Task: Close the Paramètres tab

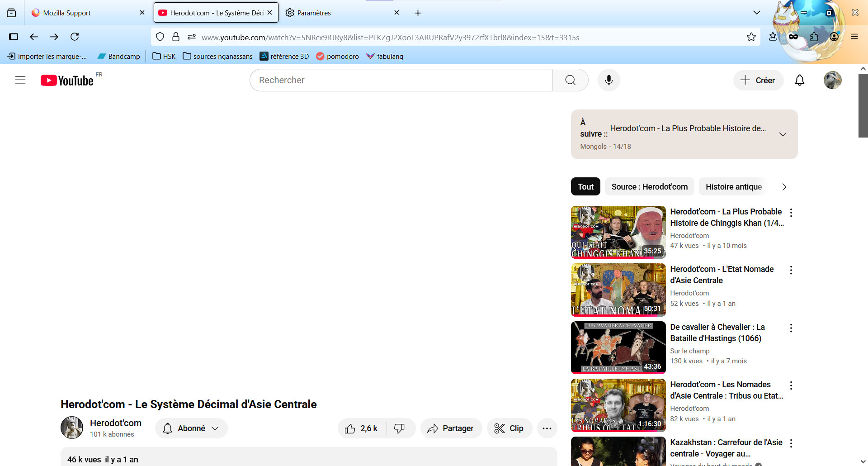Action: tap(396, 13)
